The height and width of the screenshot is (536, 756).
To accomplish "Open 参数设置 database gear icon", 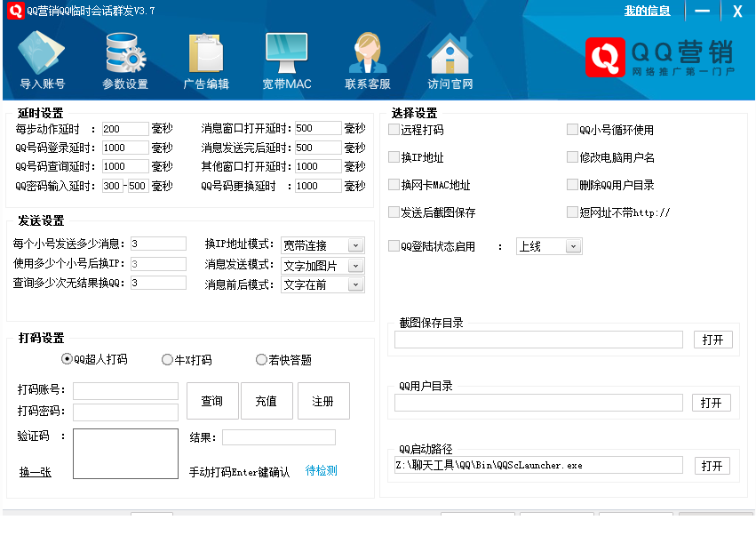I will [125, 60].
